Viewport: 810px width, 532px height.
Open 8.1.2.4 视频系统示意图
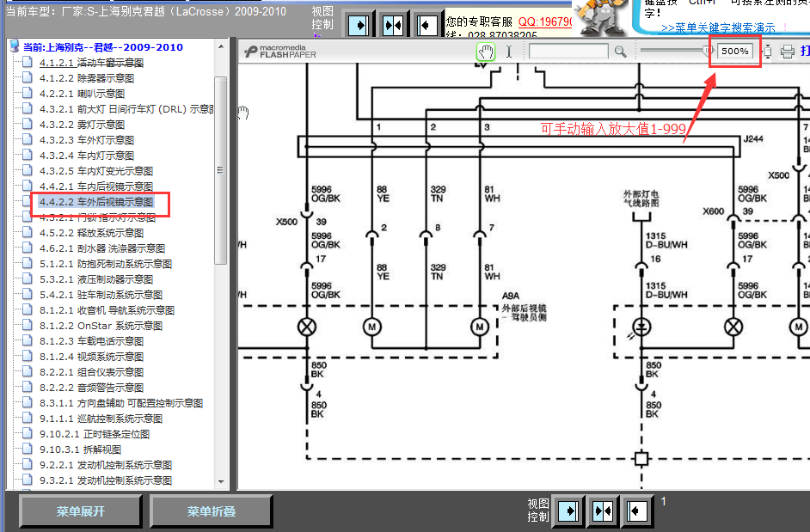91,357
